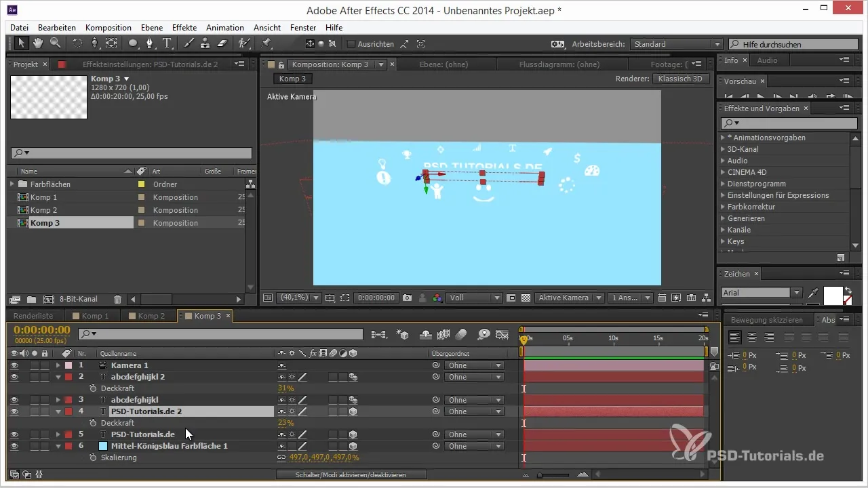Hide the Mittel-Königsblau Farbfläche 1 layer
This screenshot has height=488, width=868.
click(x=14, y=446)
